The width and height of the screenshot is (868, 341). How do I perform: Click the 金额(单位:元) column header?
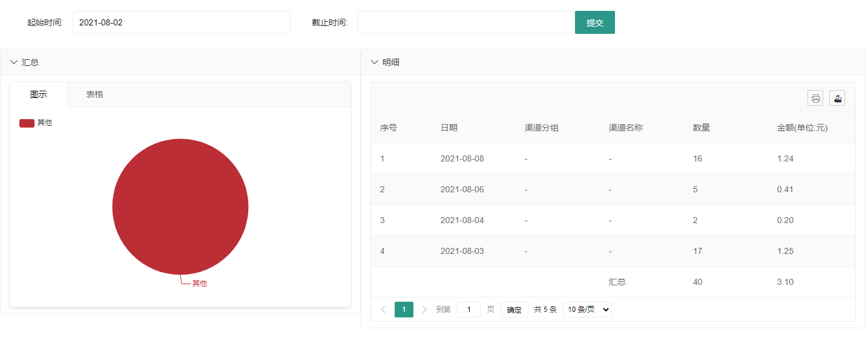coord(802,128)
